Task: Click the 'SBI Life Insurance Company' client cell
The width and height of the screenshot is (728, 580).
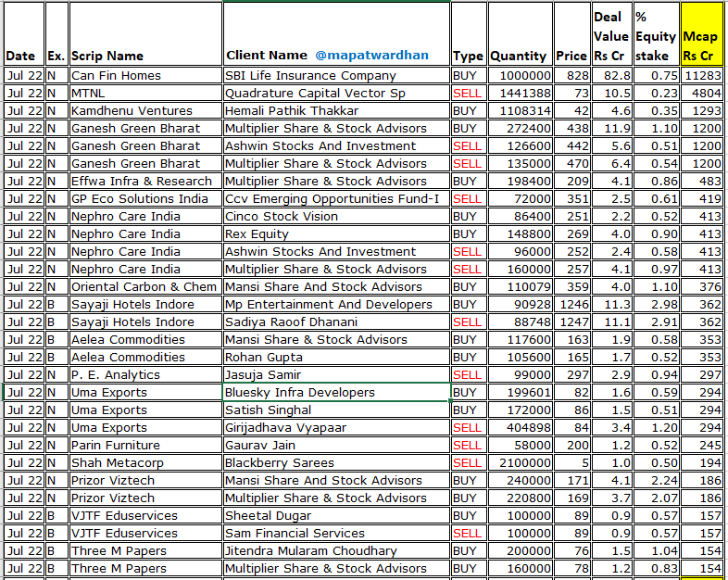Action: click(336, 75)
